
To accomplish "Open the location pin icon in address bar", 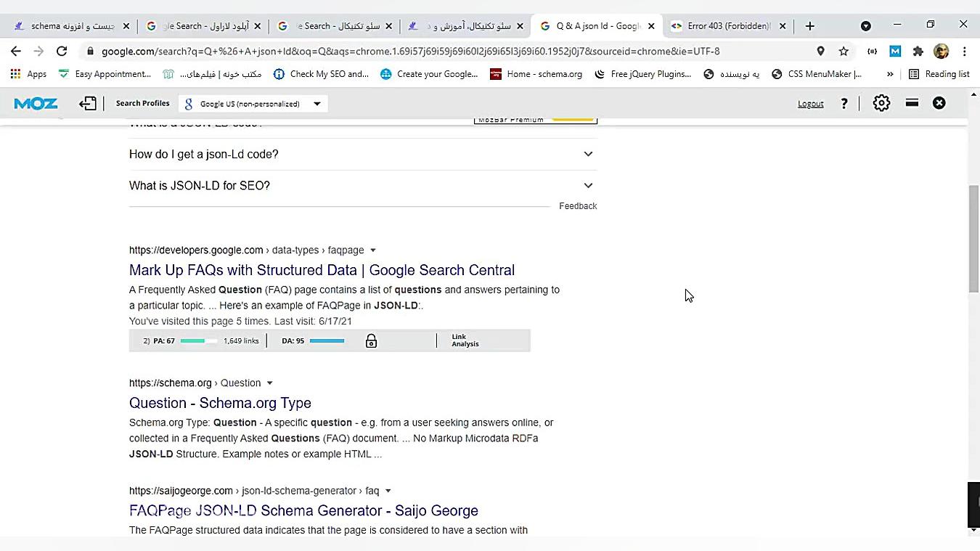I will [820, 52].
